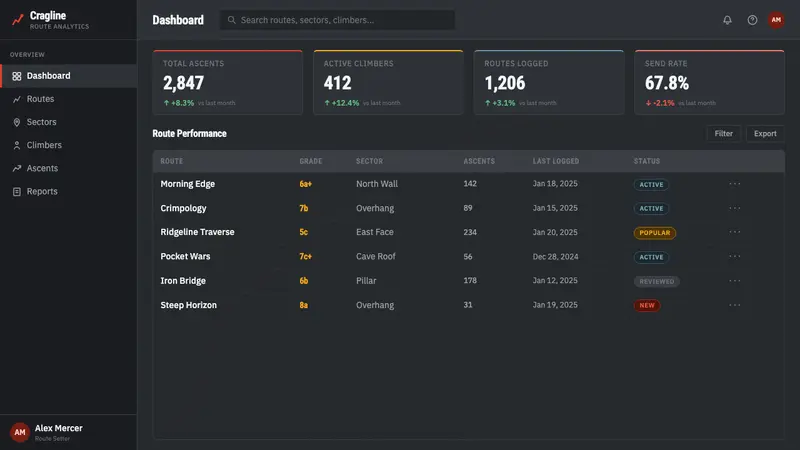Click the Cragline logo icon
800x450 pixels.
pyautogui.click(x=18, y=20)
